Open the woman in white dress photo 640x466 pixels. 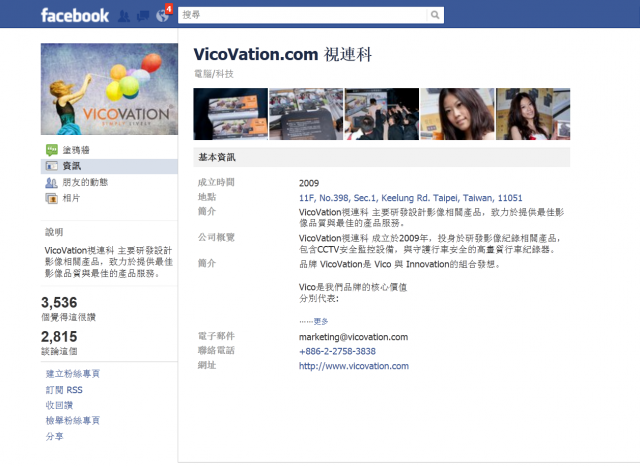click(533, 114)
